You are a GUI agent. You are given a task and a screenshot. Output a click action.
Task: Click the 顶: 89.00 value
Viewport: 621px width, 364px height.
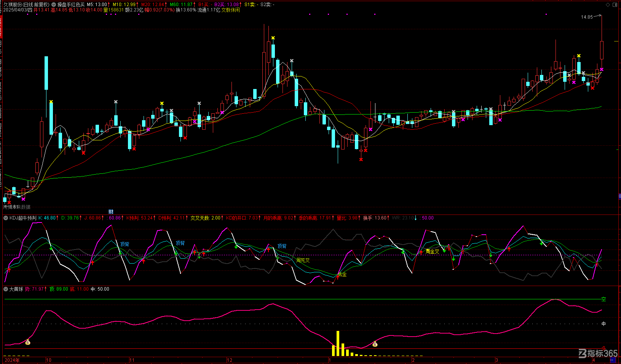tap(59, 289)
